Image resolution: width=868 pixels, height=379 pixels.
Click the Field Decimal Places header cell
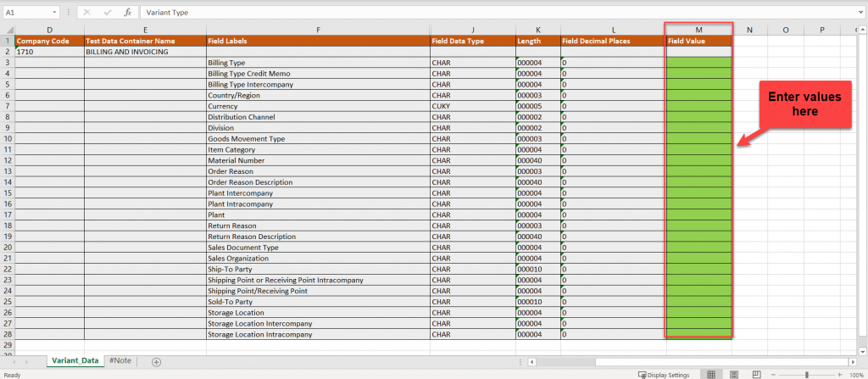point(614,41)
